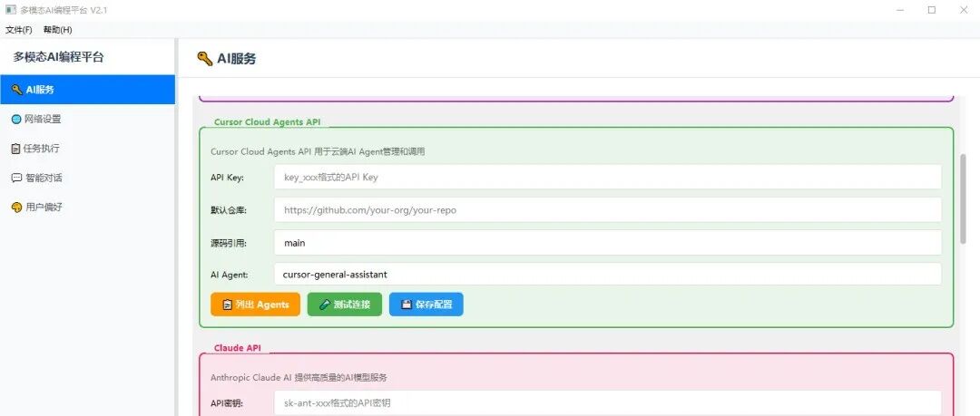The width and height of the screenshot is (980, 416).
Task: Click the 源码引用: label
Action: coord(229,242)
